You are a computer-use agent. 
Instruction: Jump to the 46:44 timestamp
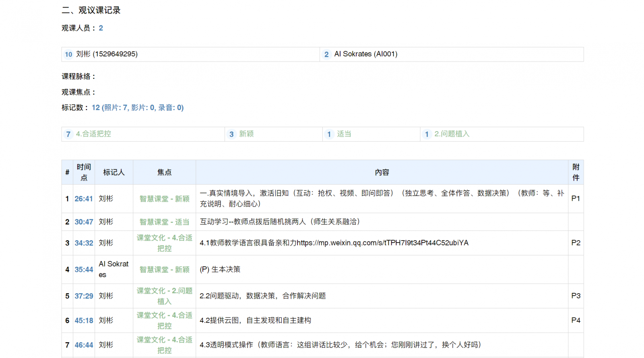[x=84, y=345]
